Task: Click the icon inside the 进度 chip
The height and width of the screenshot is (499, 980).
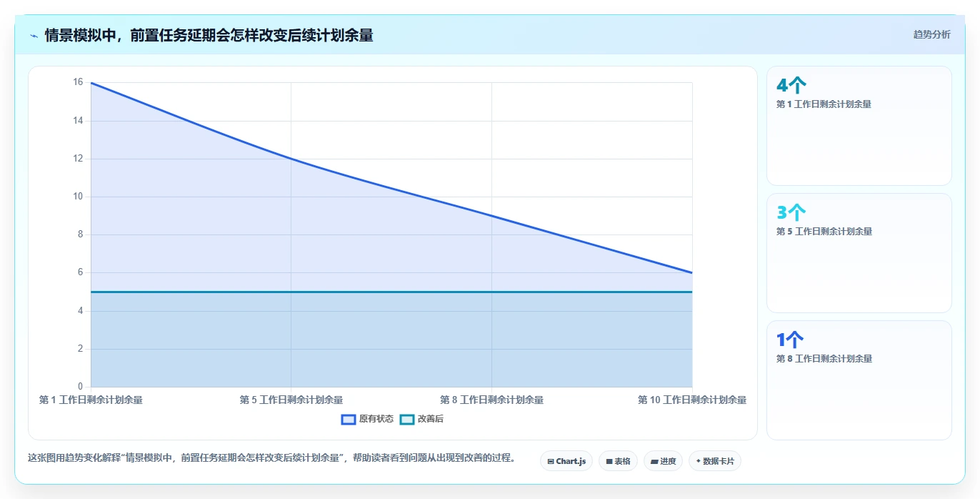Action: pos(654,462)
